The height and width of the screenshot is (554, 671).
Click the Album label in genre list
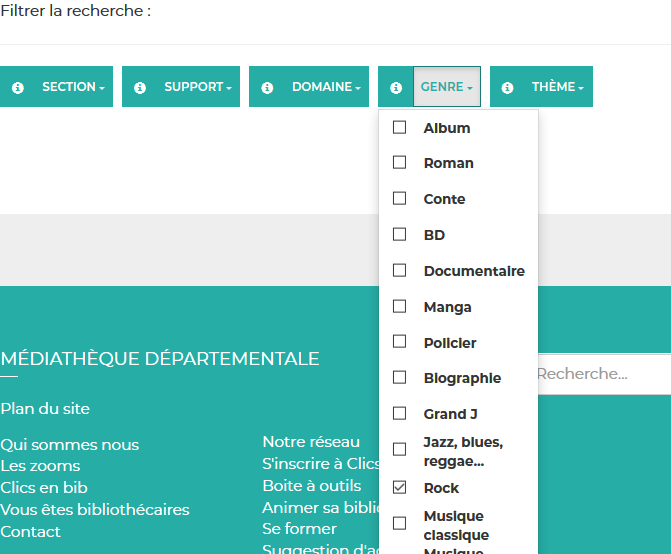pyautogui.click(x=447, y=128)
